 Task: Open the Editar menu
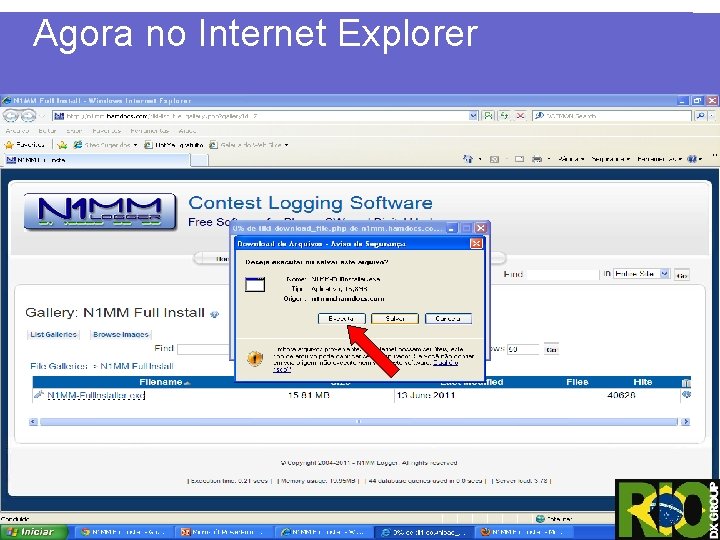pyautogui.click(x=47, y=131)
